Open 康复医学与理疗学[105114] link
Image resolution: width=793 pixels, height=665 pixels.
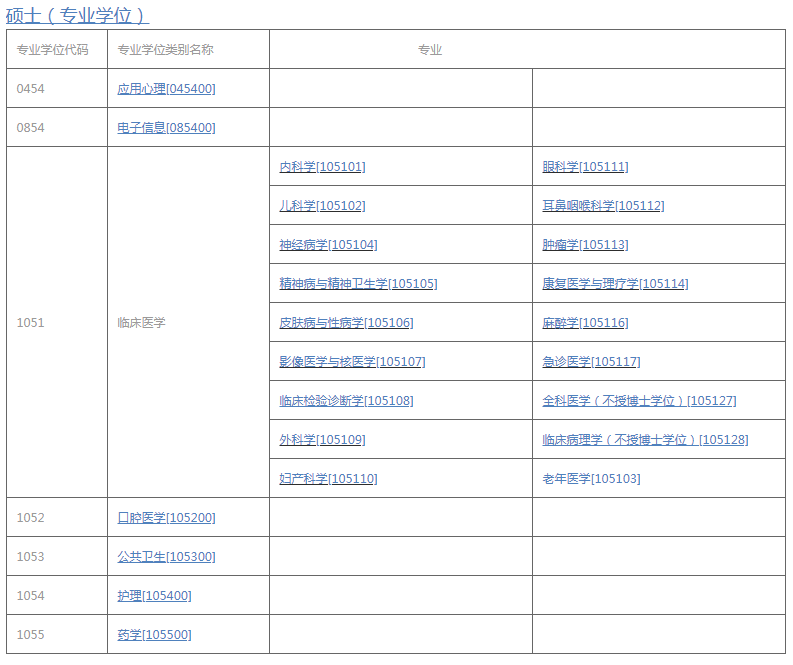click(615, 283)
